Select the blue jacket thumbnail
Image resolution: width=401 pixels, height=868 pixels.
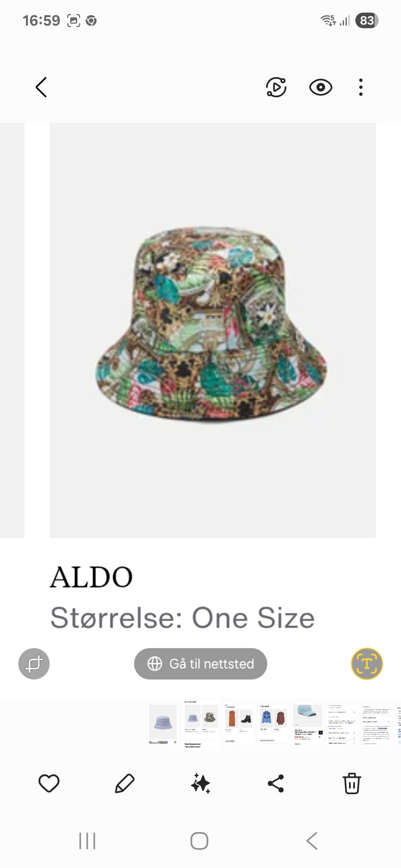click(274, 724)
